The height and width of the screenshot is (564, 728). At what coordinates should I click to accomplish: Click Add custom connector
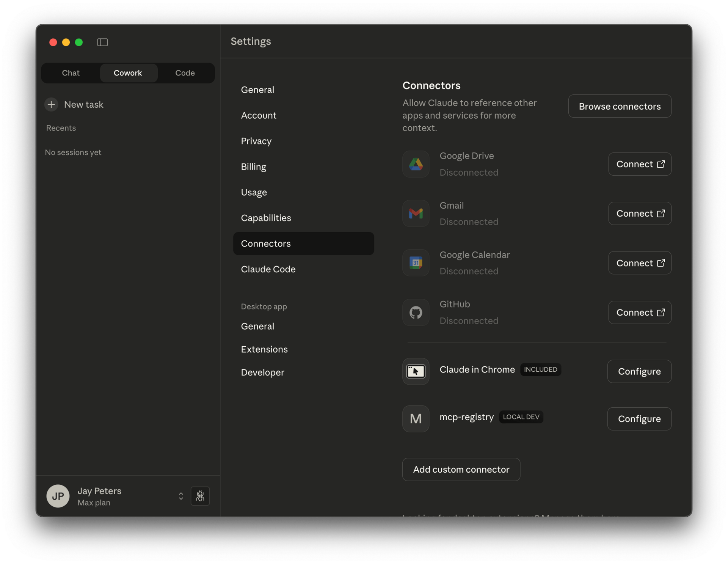pos(461,470)
